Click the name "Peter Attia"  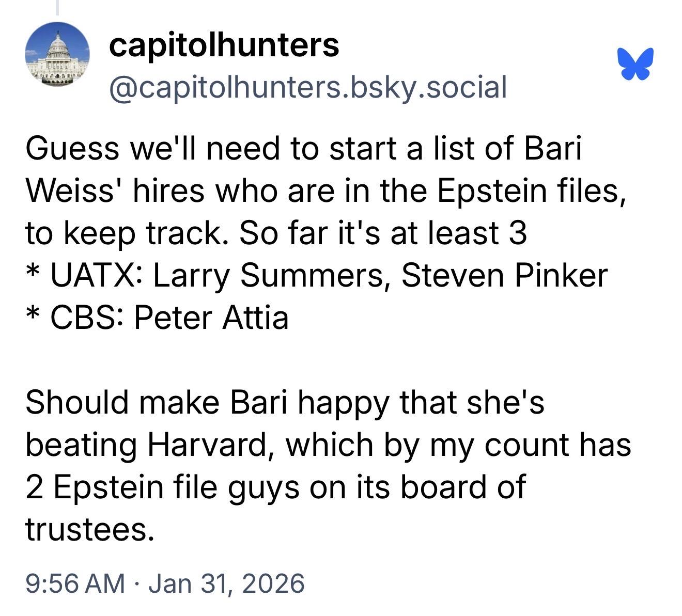coord(211,318)
